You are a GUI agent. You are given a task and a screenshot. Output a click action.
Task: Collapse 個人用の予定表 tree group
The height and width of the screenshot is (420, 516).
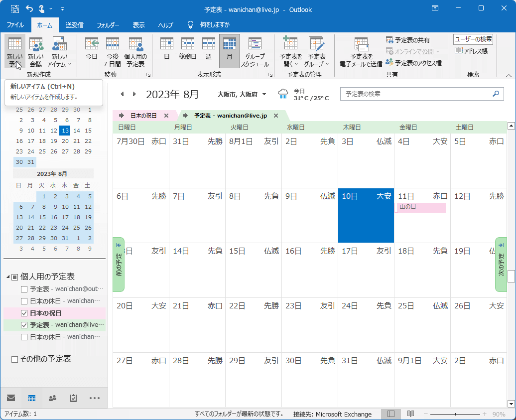[x=8, y=277]
